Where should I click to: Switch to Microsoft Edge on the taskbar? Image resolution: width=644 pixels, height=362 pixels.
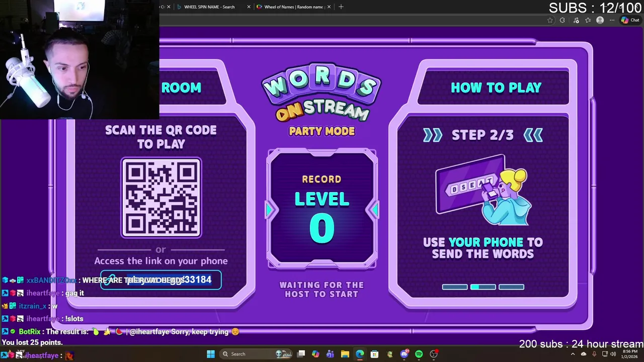point(360,354)
